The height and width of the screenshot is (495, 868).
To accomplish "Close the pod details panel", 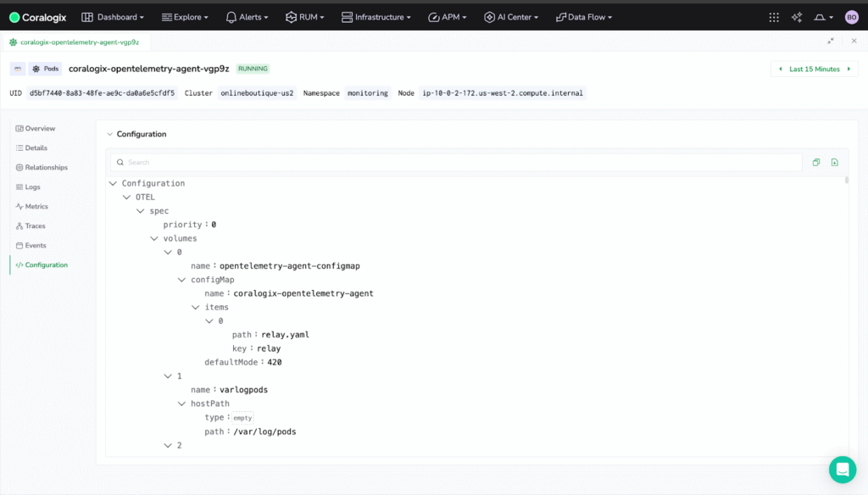I will pyautogui.click(x=854, y=41).
